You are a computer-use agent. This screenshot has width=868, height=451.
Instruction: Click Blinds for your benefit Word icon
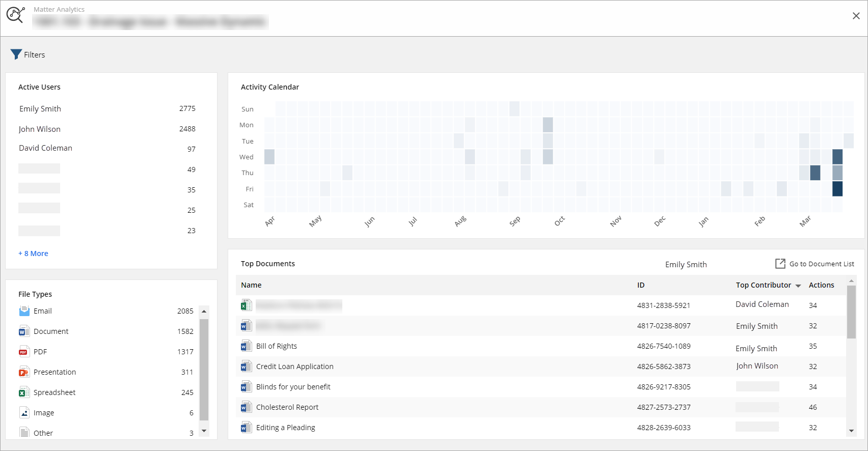tap(247, 386)
